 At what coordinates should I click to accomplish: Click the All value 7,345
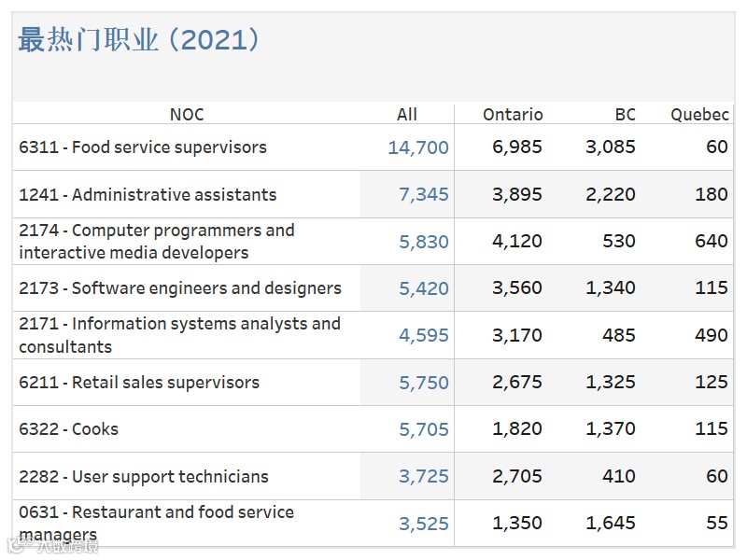click(x=424, y=194)
